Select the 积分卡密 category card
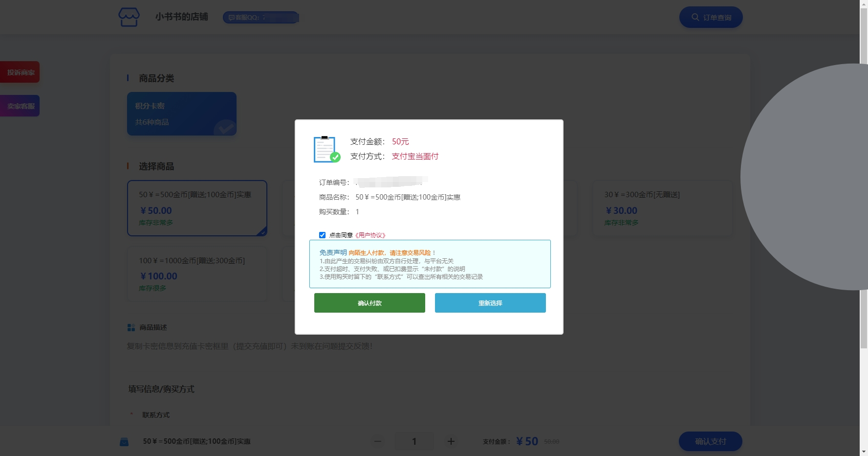Viewport: 868px width, 456px height. pos(182,114)
